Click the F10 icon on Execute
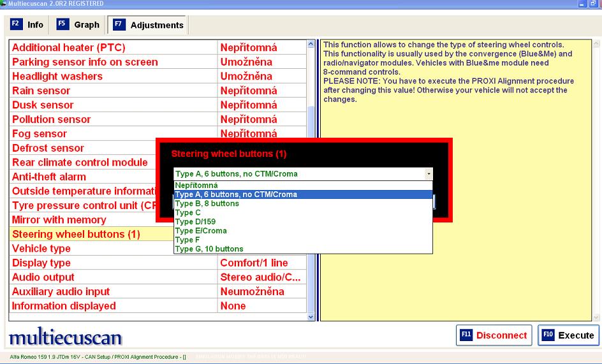This screenshot has height=364, width=602. click(548, 335)
